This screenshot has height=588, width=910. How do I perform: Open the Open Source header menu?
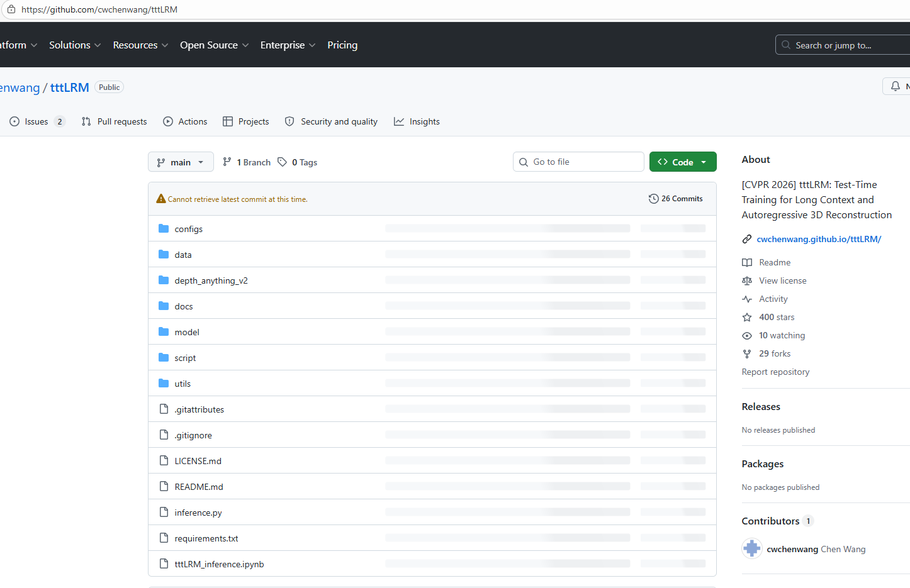[214, 45]
